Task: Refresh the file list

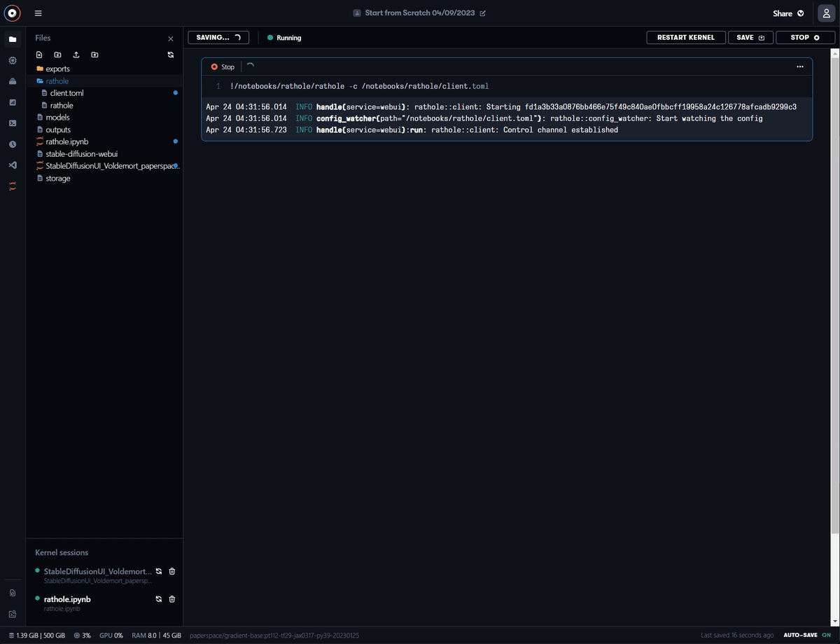Action: [171, 55]
